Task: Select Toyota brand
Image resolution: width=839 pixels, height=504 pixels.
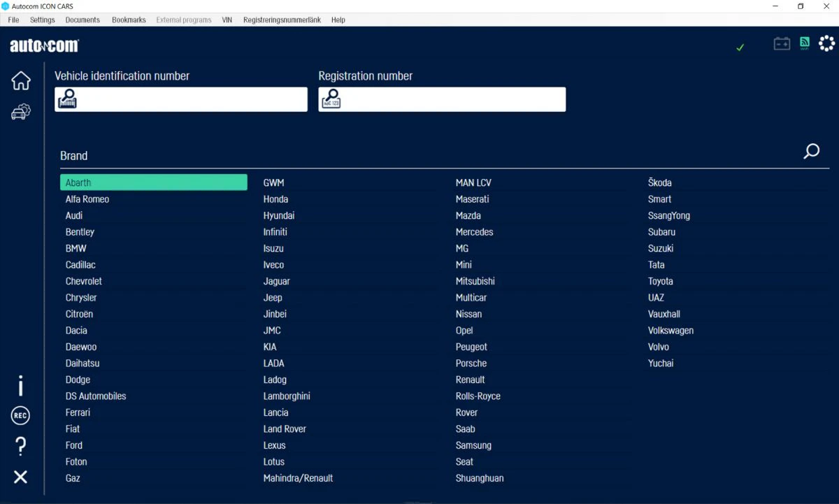Action: [x=661, y=281]
